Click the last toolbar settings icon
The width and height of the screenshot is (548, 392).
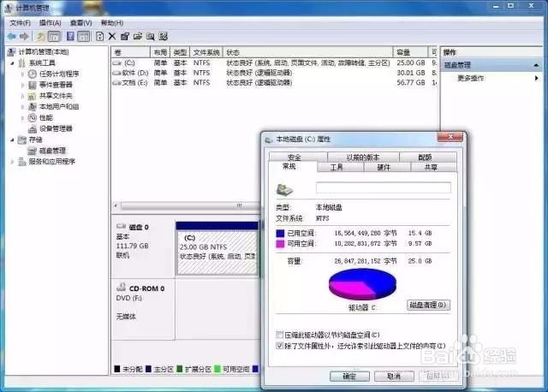click(164, 36)
